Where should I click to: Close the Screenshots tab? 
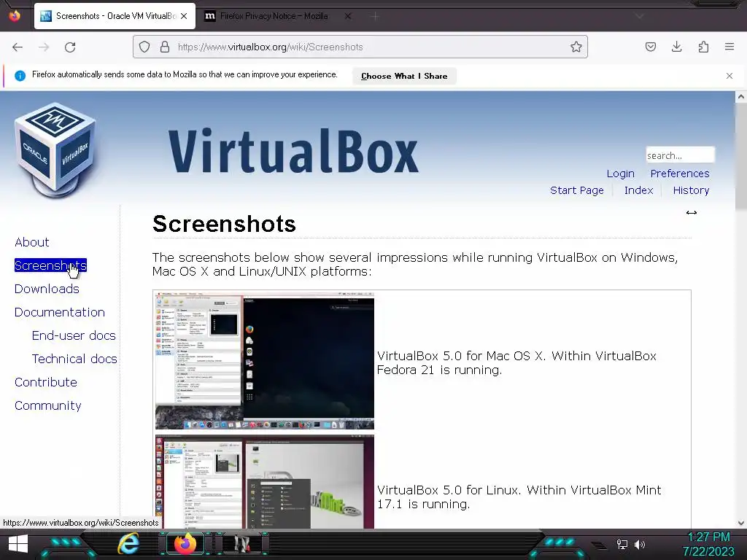[x=184, y=16]
